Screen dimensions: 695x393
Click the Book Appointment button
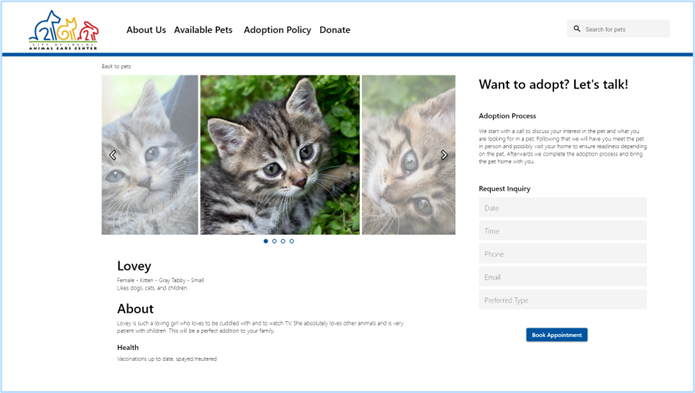(557, 335)
